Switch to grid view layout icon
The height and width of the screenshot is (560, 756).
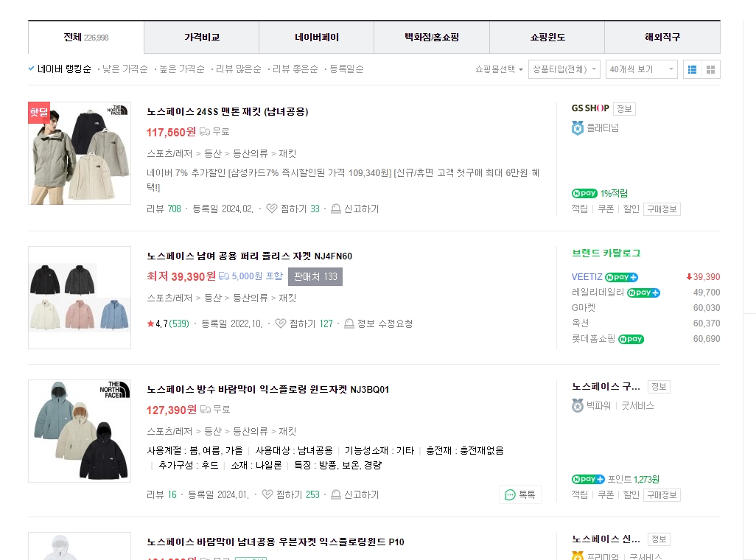pyautogui.click(x=710, y=69)
